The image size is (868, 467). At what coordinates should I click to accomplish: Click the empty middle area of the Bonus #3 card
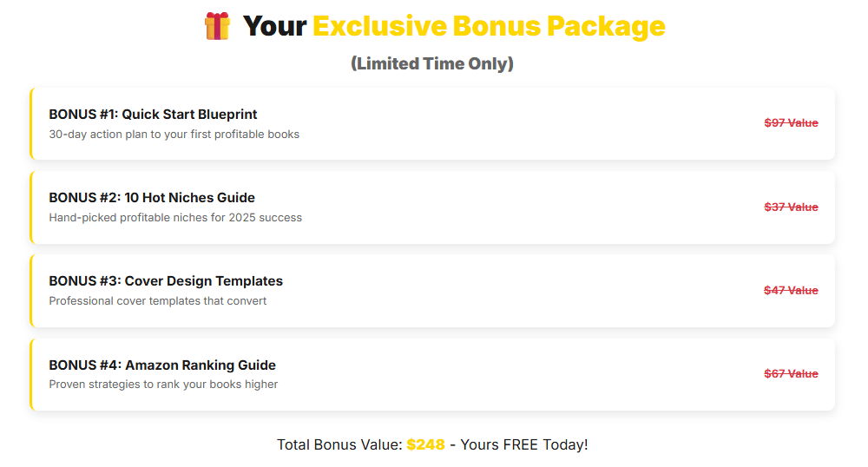521,291
